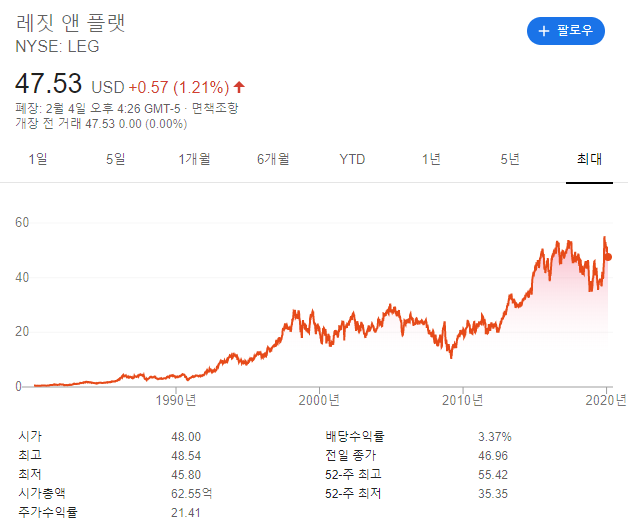The image size is (628, 530).
Task: Click the 시가총액 value 62.55억
Action: 191,494
